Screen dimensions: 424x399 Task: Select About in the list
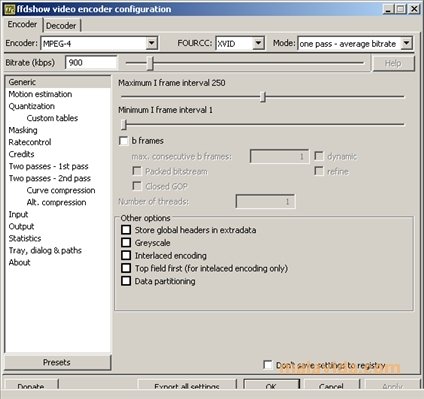click(x=58, y=262)
